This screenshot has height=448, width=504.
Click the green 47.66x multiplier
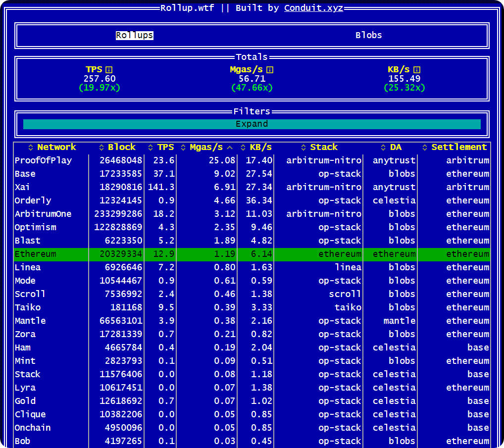tap(252, 88)
